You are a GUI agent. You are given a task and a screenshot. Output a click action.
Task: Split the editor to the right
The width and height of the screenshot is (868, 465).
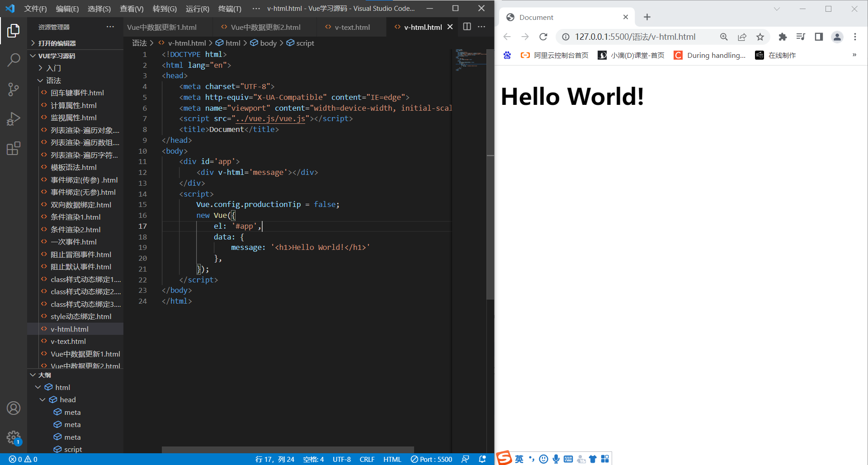click(x=467, y=27)
